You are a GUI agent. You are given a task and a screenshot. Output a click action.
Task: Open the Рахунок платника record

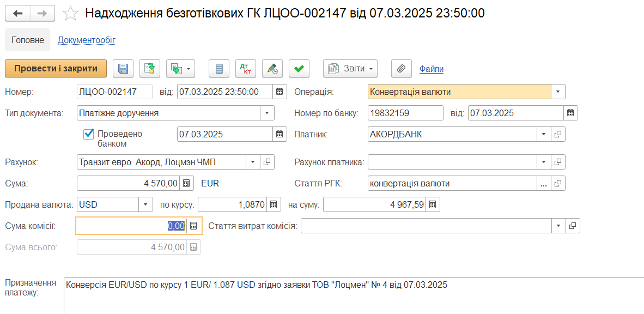(558, 162)
